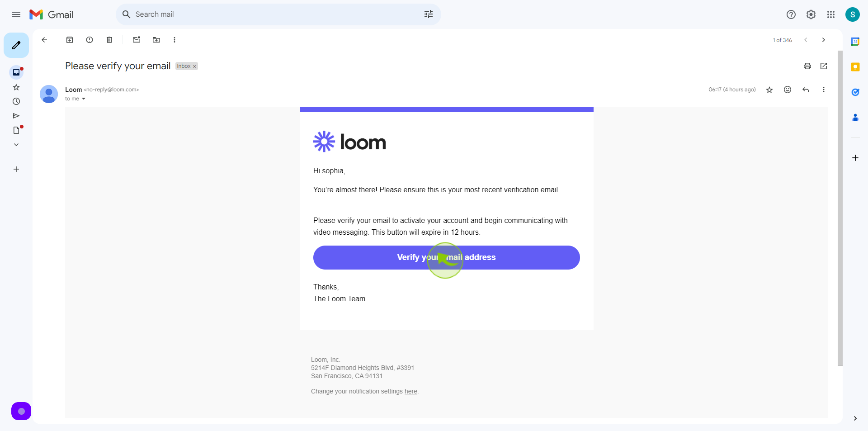Follow the notification settings 'here' link
Viewport: 868px width, 431px height.
410,391
